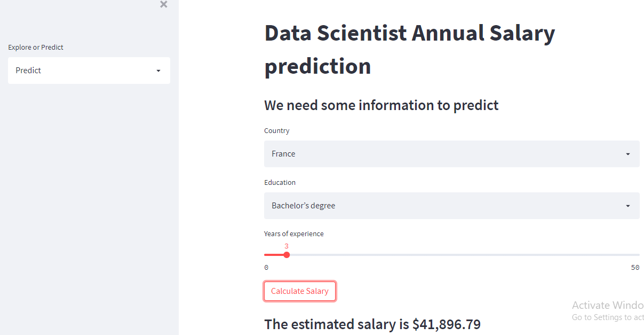Select Bachelor's degree in the Education field
The height and width of the screenshot is (335, 644).
point(303,205)
